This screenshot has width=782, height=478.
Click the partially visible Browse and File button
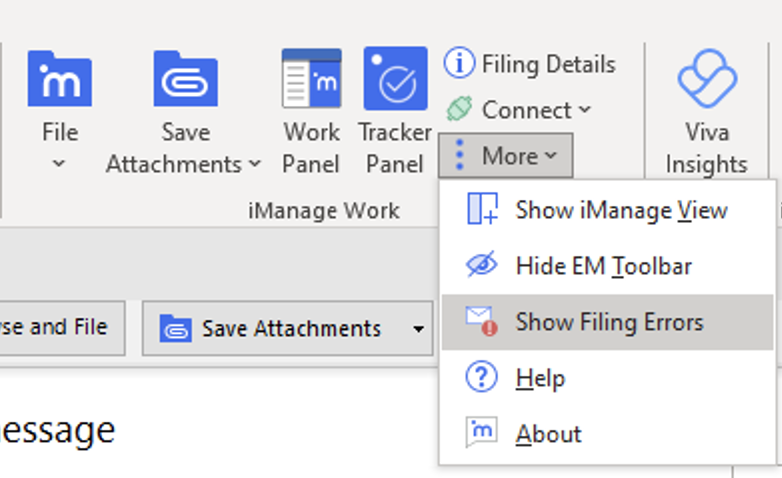pyautogui.click(x=58, y=327)
